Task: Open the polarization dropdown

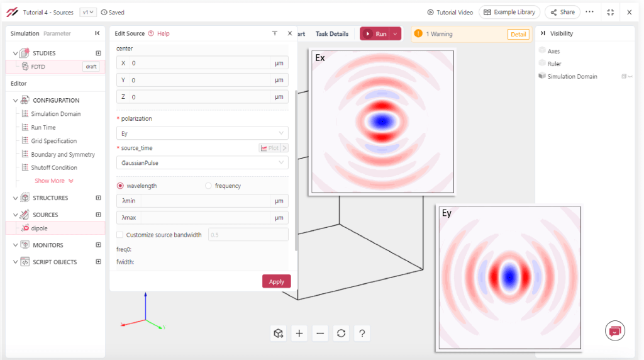Action: click(x=202, y=133)
